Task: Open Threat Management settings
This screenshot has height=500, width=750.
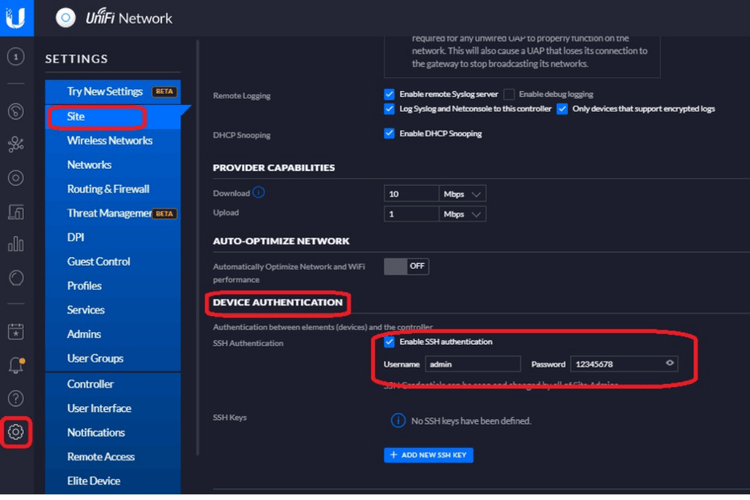Action: [x=113, y=213]
